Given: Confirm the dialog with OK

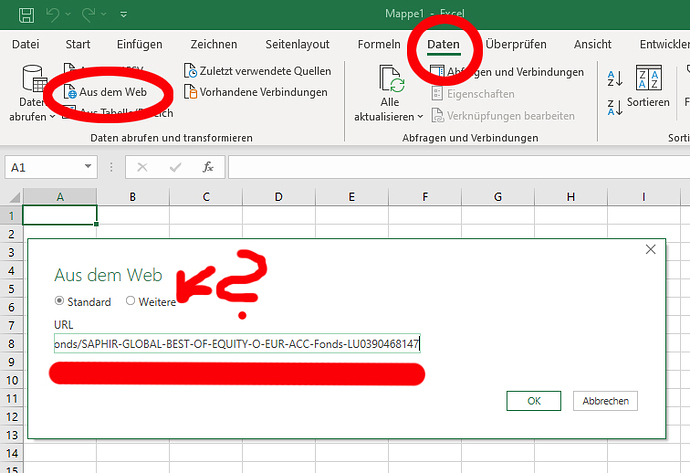Looking at the screenshot, I should [534, 401].
